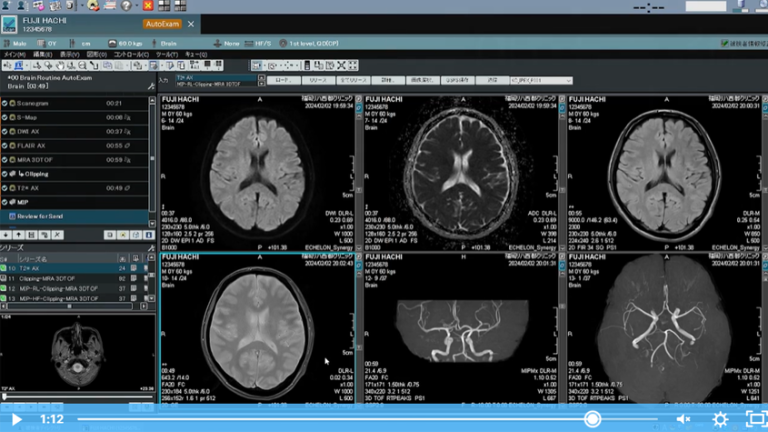768x432 pixels.
Task: Unmute the video speaker icon
Action: [684, 419]
